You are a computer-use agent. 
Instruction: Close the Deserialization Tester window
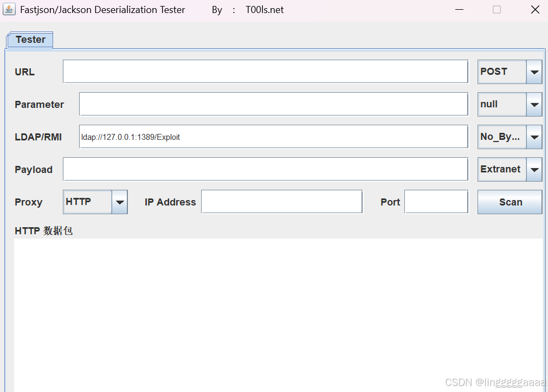[535, 9]
